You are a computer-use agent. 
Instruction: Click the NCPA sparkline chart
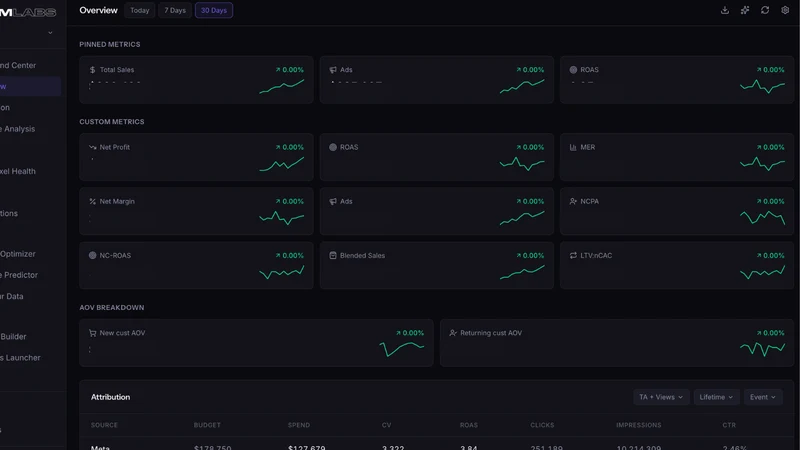click(762, 218)
